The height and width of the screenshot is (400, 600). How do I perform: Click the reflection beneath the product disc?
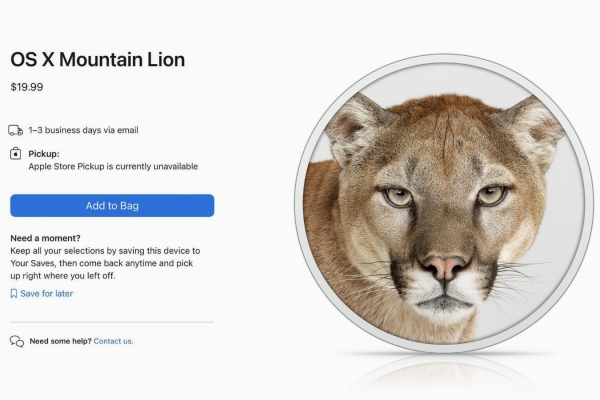[x=444, y=373]
